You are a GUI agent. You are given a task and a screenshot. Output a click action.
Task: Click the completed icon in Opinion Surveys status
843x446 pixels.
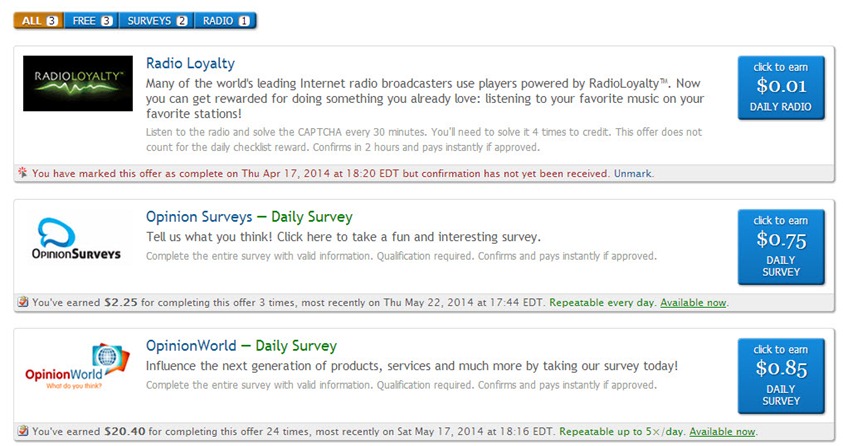(x=23, y=301)
